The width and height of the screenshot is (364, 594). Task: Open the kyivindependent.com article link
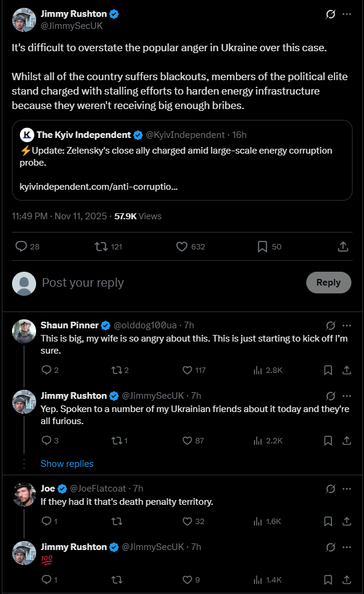[x=94, y=186]
